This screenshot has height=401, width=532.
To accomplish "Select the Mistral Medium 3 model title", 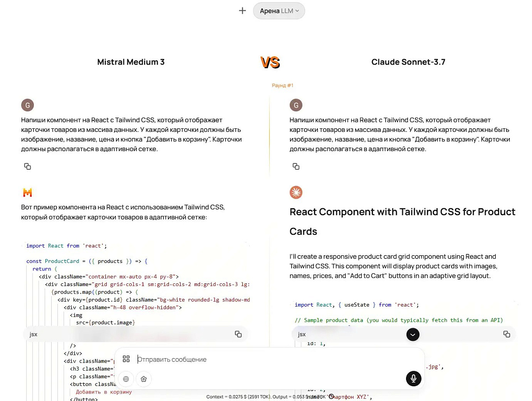I will point(131,62).
